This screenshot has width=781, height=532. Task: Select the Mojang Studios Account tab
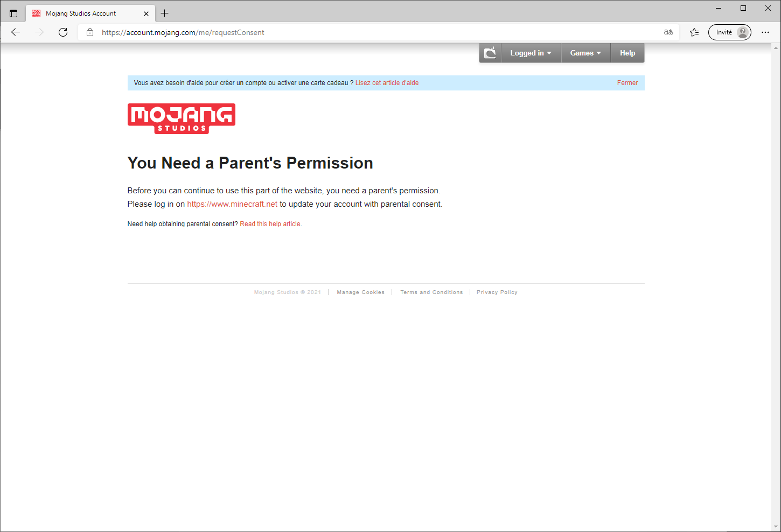pos(90,13)
